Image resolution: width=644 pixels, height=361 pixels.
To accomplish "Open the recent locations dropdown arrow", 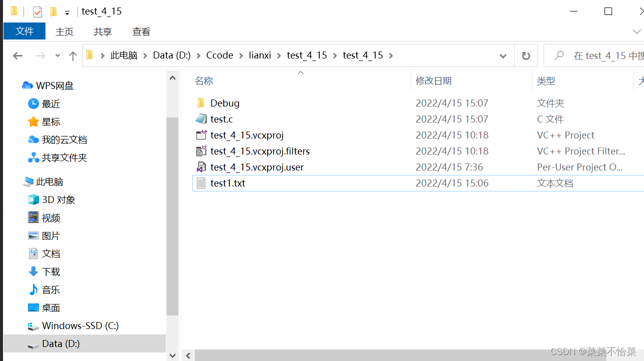I will coord(57,55).
